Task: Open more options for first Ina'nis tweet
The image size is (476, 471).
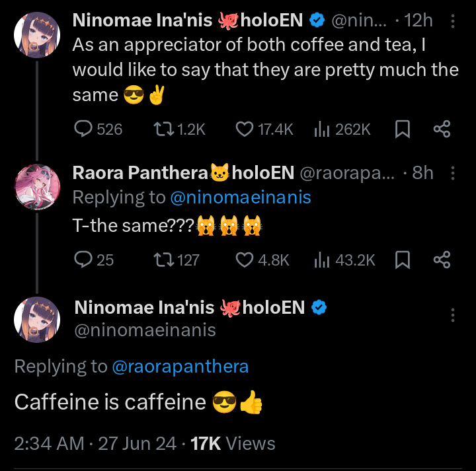Action: tap(453, 22)
